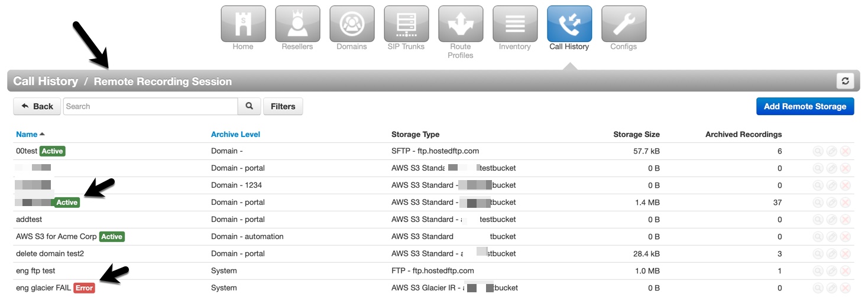The width and height of the screenshot is (868, 297).
Task: View details of AWS S3 for Acme Corp
Action: coord(818,237)
